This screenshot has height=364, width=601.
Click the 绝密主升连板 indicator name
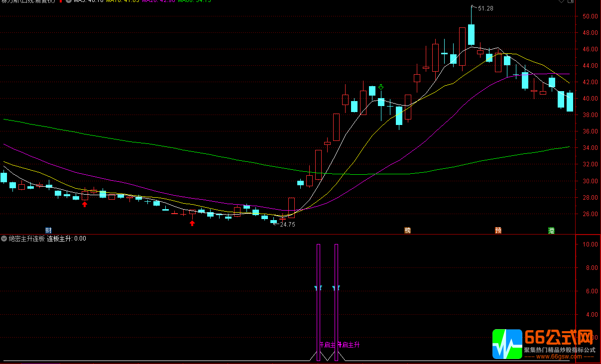[x=27, y=239]
